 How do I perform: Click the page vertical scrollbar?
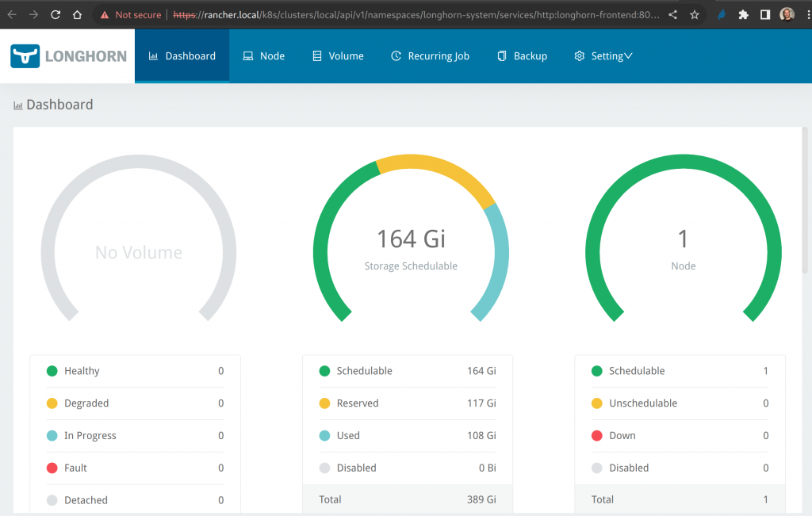point(806,198)
